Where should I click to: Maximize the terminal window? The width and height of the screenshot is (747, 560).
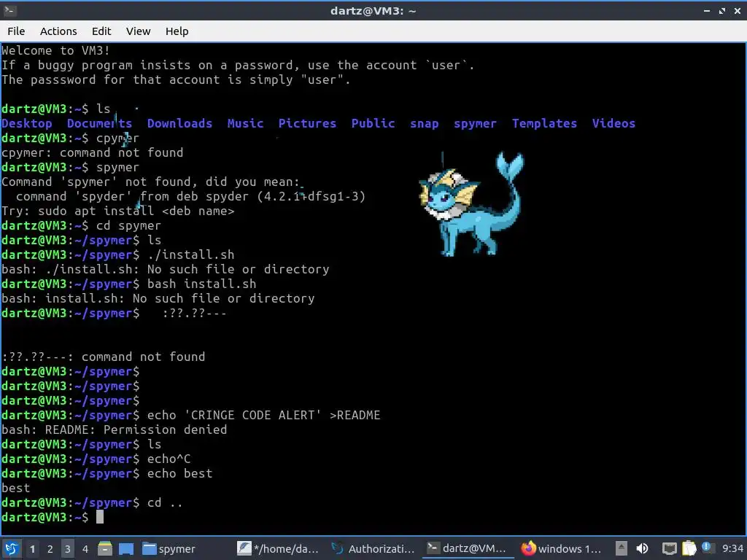click(x=722, y=10)
